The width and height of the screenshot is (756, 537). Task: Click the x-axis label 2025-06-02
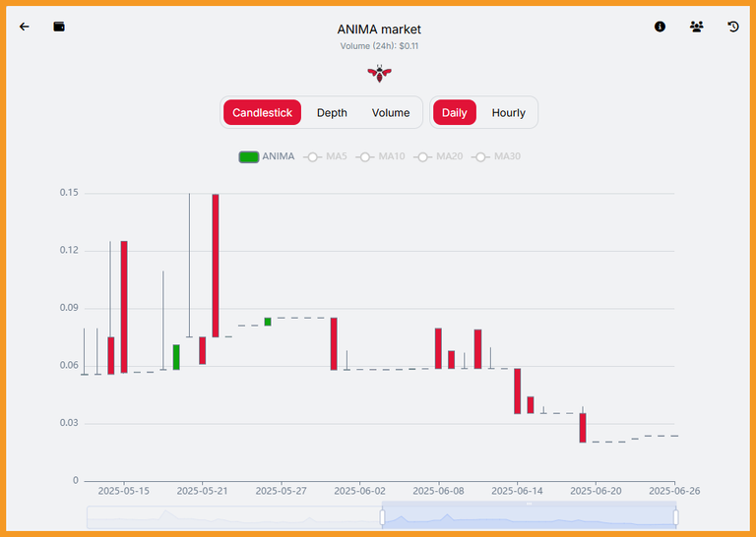(x=359, y=491)
